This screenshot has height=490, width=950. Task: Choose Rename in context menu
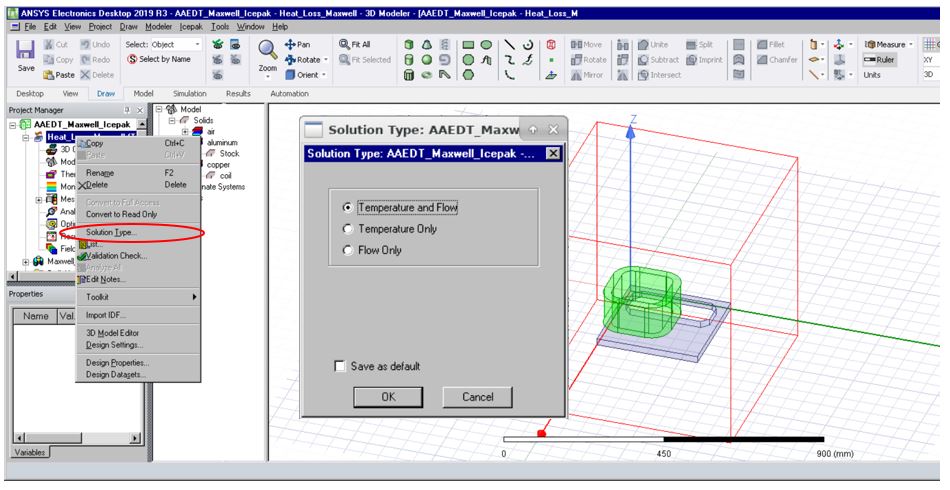138,173
